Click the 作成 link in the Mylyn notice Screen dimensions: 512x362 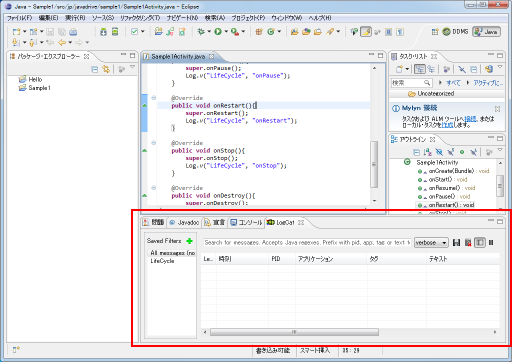[x=447, y=125]
